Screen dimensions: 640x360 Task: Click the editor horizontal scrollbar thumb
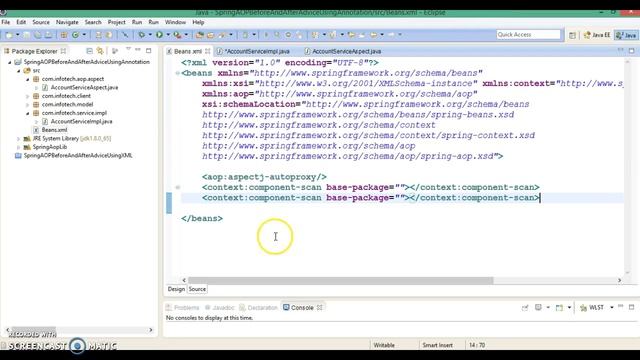point(340,280)
